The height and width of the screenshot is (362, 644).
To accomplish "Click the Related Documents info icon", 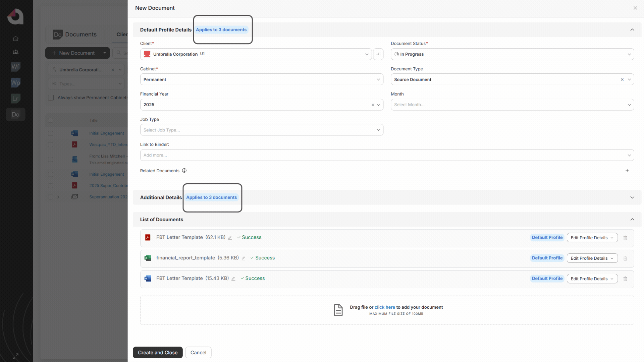I will [184, 171].
